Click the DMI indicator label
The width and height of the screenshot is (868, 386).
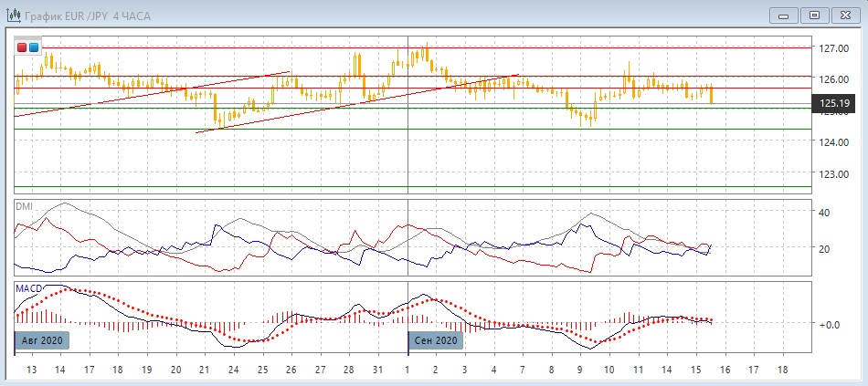tap(24, 207)
